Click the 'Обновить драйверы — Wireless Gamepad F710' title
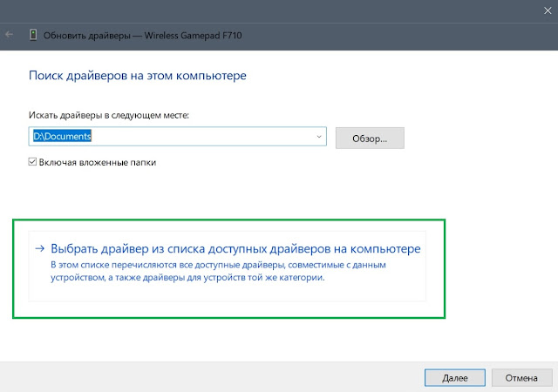This screenshot has width=558, height=392. pyautogui.click(x=143, y=36)
